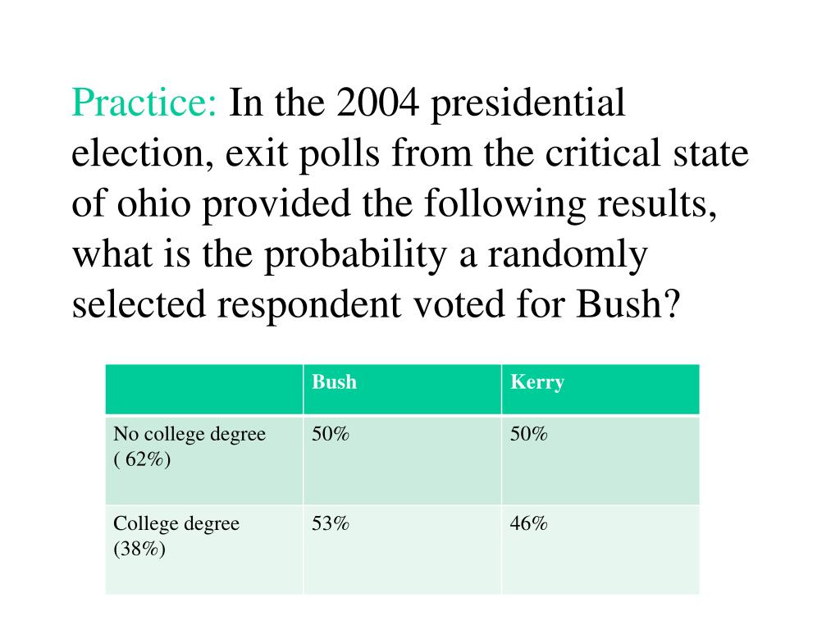The width and height of the screenshot is (840, 630).
Task: Select the Kerry 46% cell
Action: point(600,550)
